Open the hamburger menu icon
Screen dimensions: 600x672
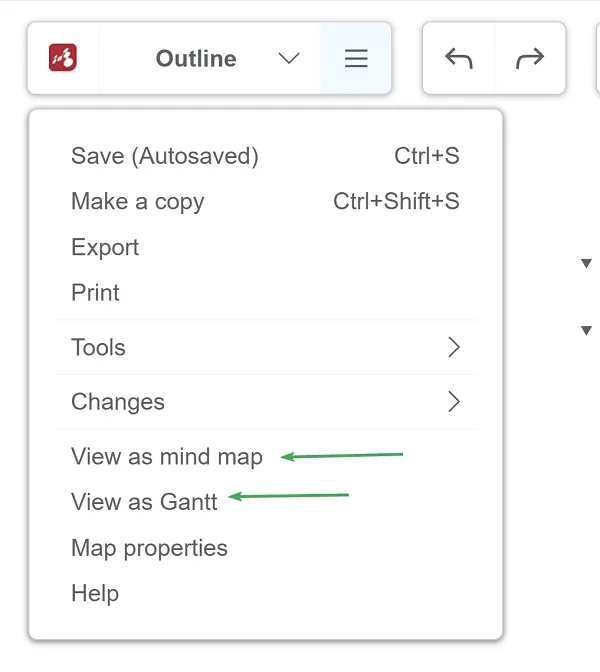pos(356,59)
